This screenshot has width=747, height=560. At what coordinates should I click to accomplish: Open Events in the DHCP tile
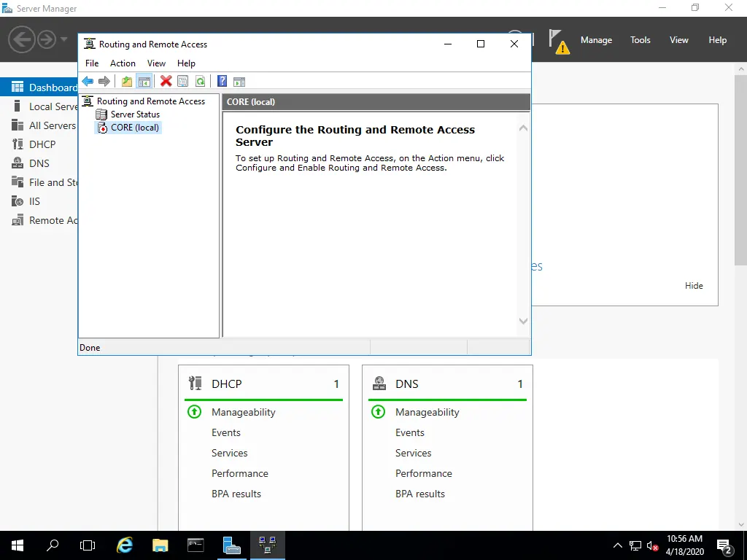[x=226, y=432]
